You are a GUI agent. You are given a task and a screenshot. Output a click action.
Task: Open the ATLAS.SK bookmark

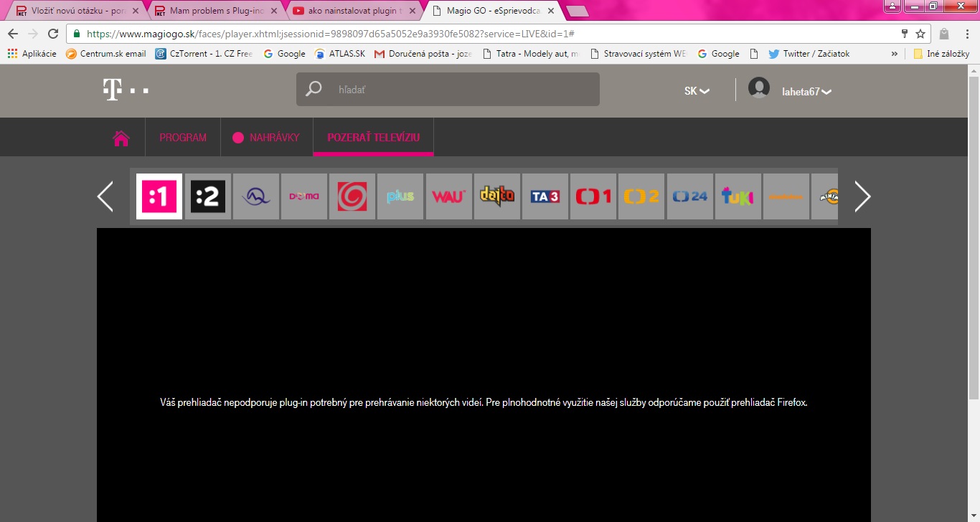pyautogui.click(x=340, y=54)
